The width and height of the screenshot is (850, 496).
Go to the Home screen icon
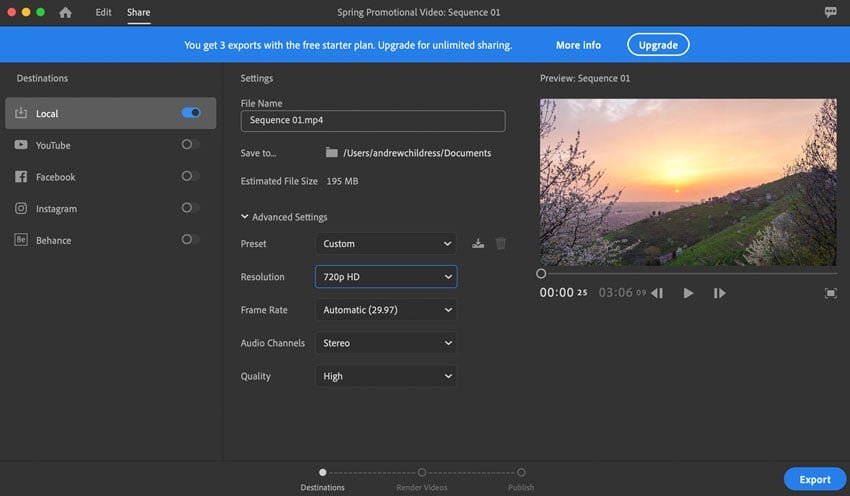point(65,12)
